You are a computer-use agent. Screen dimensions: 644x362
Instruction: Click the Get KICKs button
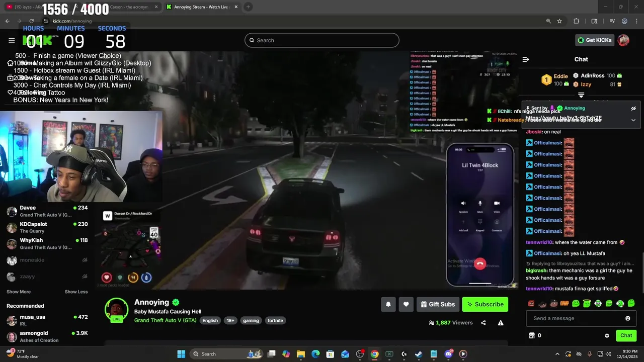595,40
